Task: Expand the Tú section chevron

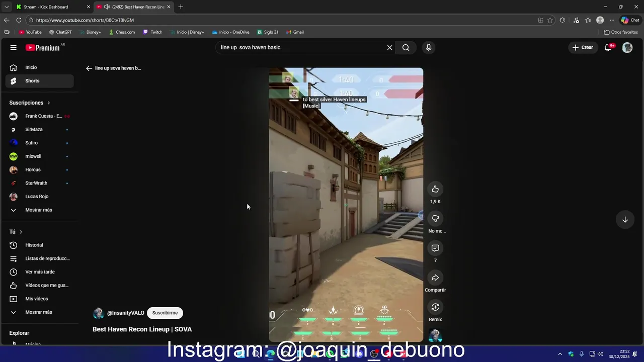Action: [x=21, y=232]
